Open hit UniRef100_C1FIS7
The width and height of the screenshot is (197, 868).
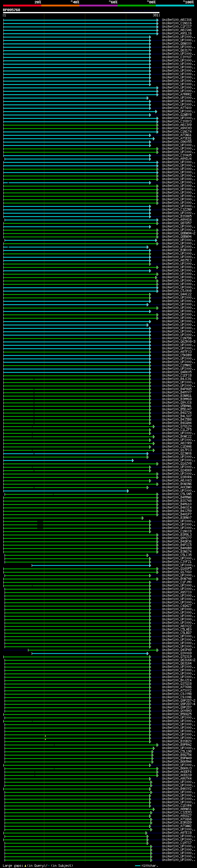[177, 26]
